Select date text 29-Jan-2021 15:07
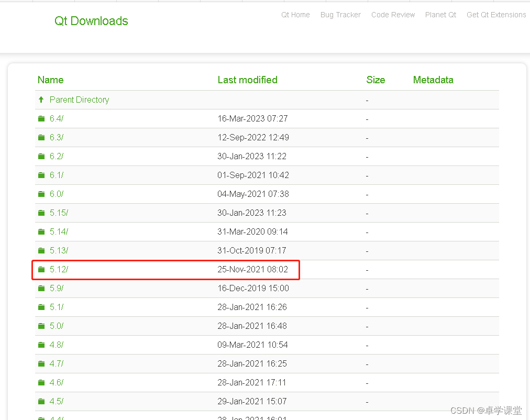530x420 pixels. [x=252, y=402]
